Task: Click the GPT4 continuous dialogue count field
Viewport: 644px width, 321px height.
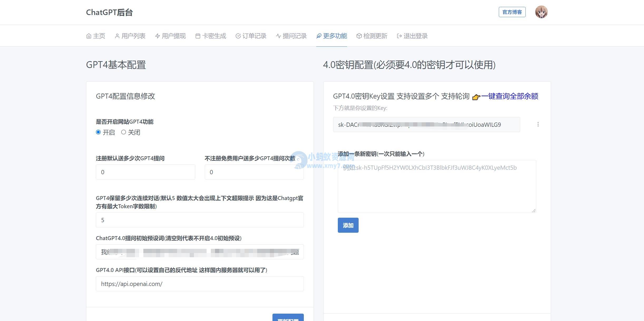Action: coord(200,220)
